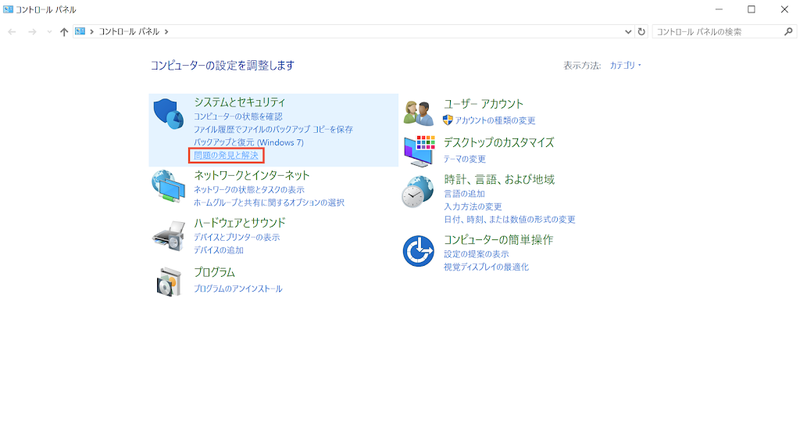This screenshot has width=800, height=423.
Task: Click the System and Security shield icon
Action: (x=169, y=116)
